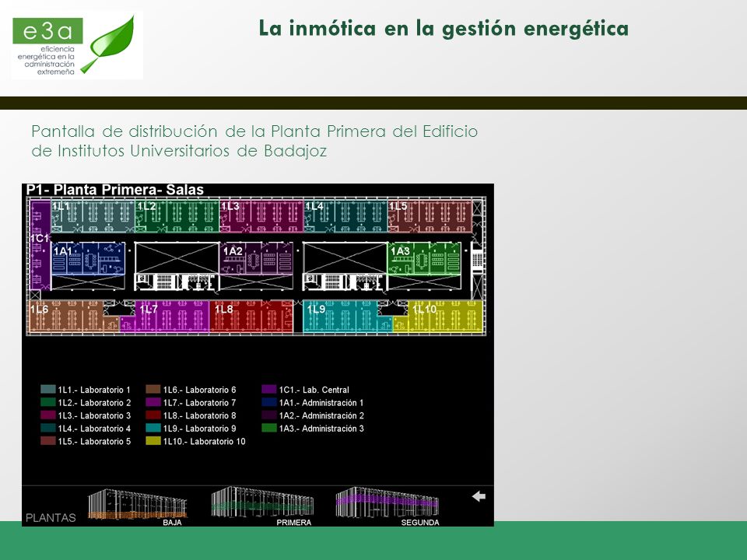The width and height of the screenshot is (747, 560).
Task: Select central lab 1C1 on the plan
Action: (x=40, y=245)
